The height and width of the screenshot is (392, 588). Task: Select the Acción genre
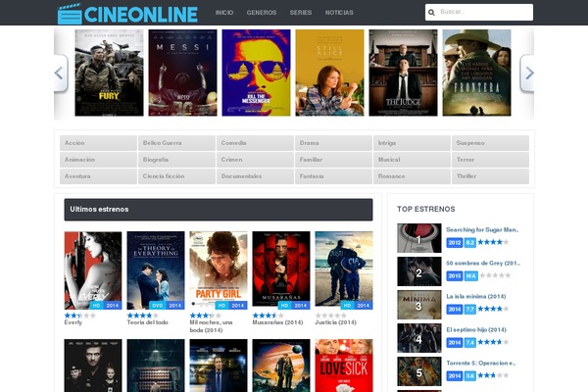point(98,143)
